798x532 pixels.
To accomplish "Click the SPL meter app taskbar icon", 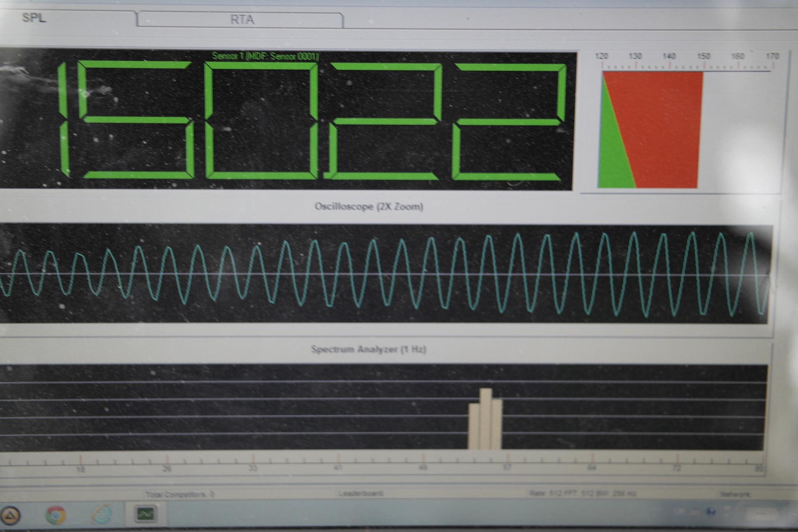I will [x=146, y=514].
